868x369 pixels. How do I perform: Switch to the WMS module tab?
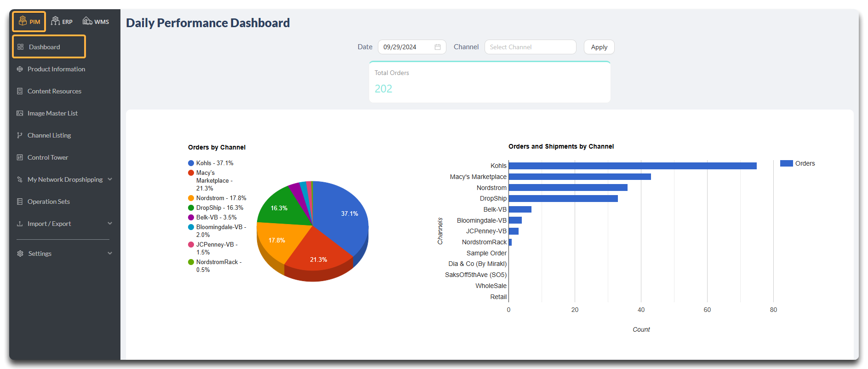pyautogui.click(x=96, y=22)
